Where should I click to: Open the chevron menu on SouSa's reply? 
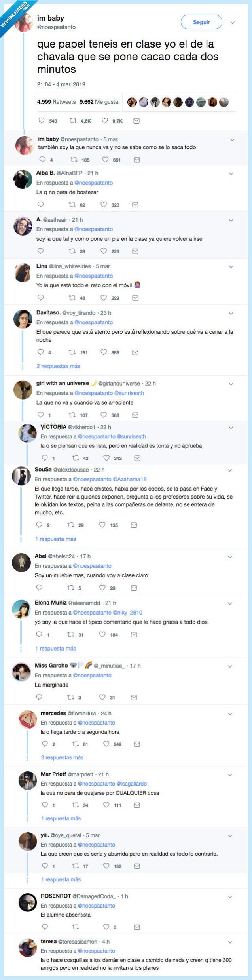click(x=230, y=470)
